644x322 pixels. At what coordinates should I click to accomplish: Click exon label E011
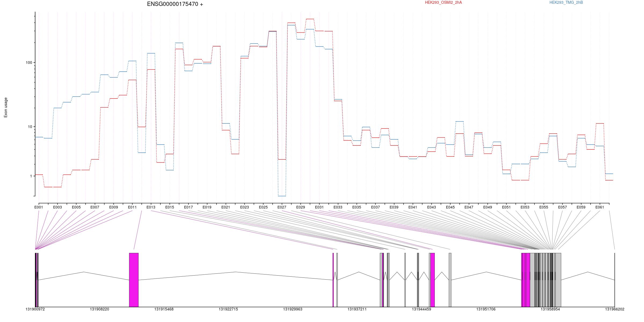click(x=132, y=207)
